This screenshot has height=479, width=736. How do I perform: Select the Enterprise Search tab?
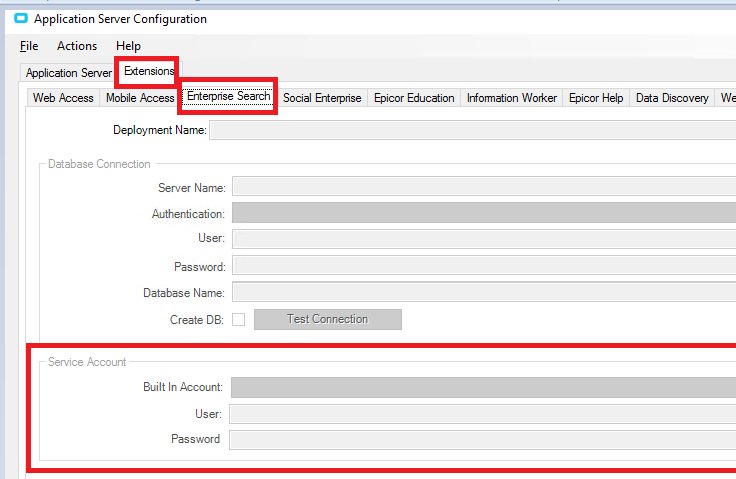[x=229, y=96]
